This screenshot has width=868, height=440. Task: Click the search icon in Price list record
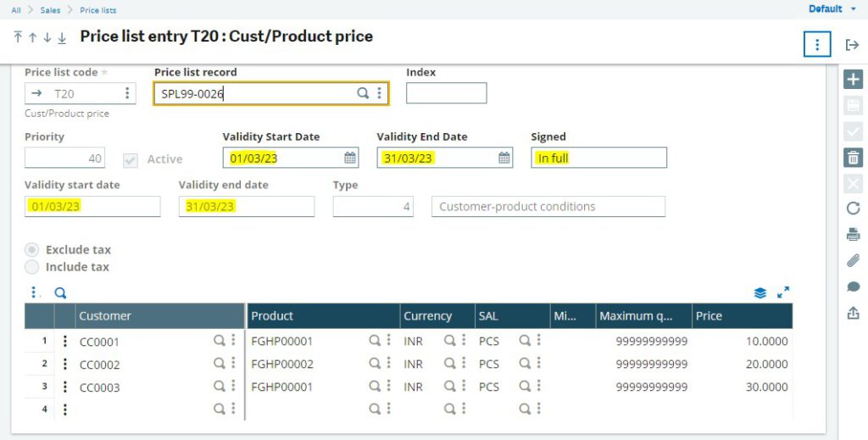(362, 93)
